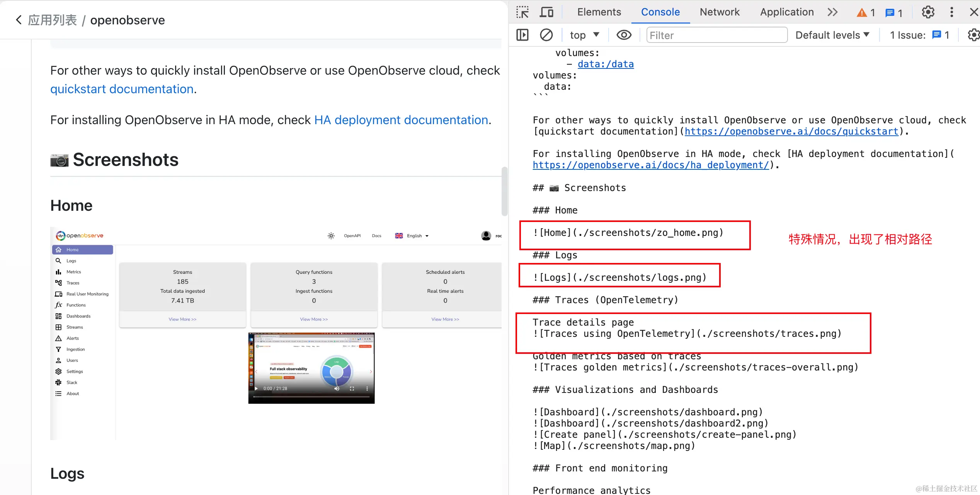This screenshot has height=495, width=980.
Task: Open the 应用列表 breadcrumb link
Action: pyautogui.click(x=53, y=20)
